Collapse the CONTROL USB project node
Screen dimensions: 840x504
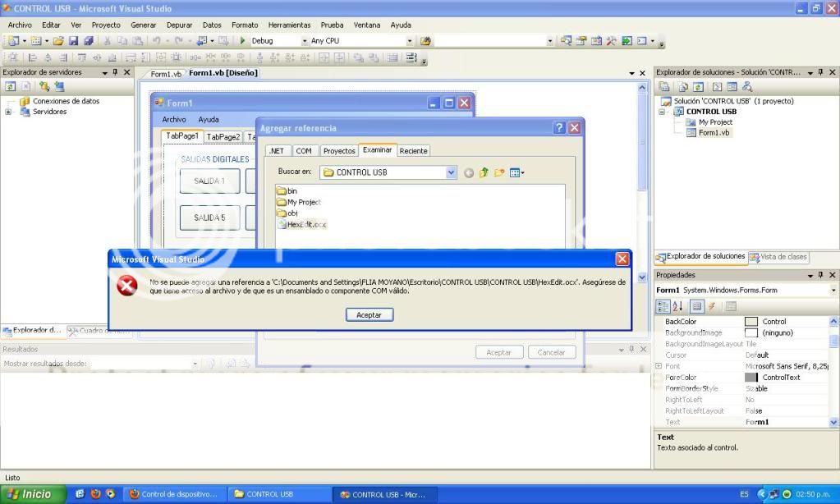(x=662, y=112)
